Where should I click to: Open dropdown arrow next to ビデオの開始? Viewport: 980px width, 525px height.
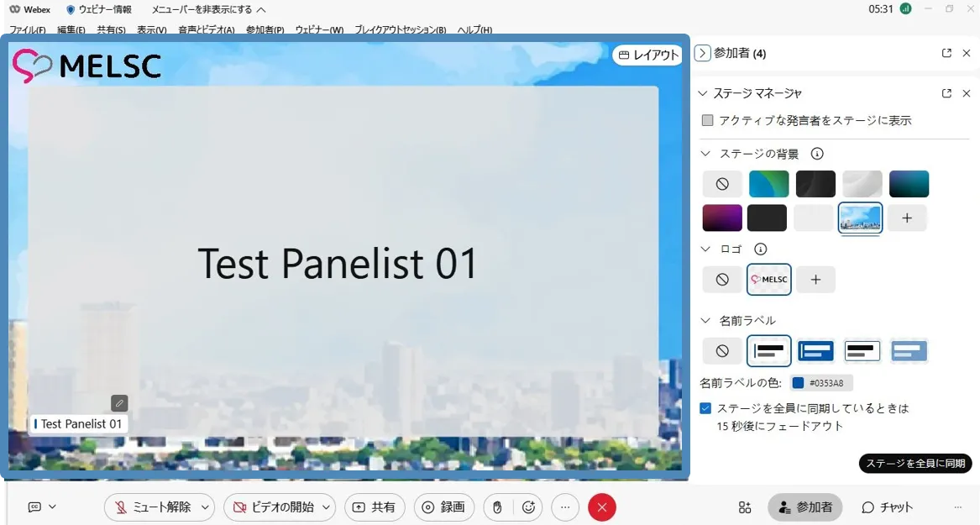(x=328, y=507)
